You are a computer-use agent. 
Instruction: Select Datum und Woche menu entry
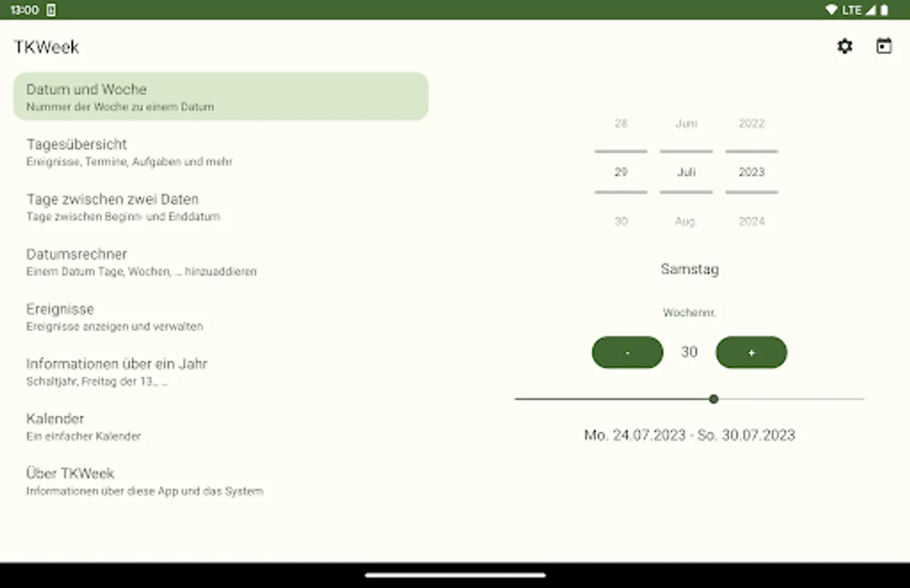click(221, 96)
